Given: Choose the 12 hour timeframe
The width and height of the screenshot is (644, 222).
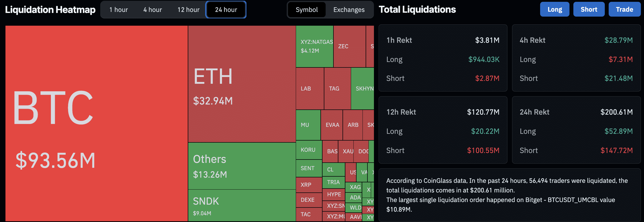Looking at the screenshot, I should 189,10.
